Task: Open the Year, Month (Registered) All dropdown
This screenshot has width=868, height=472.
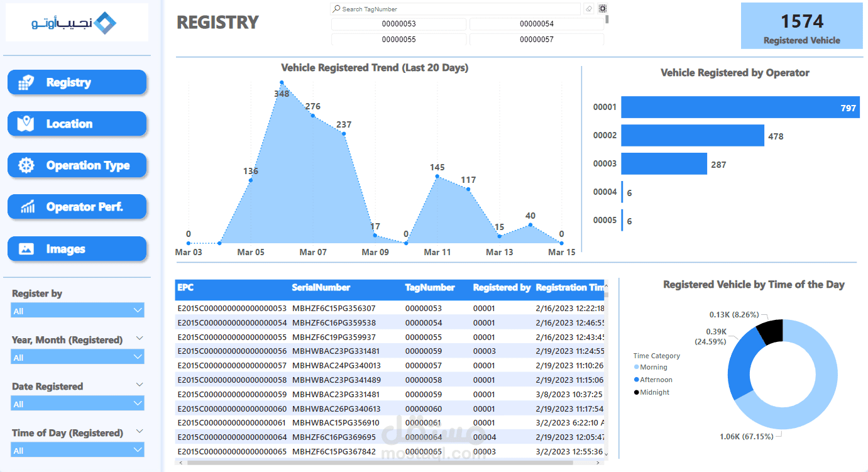Action: (x=77, y=357)
